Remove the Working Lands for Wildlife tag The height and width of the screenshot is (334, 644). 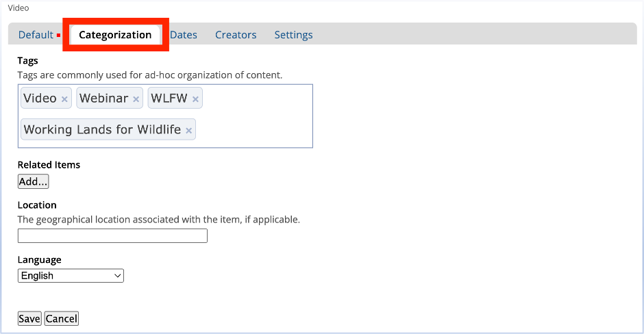coord(188,131)
